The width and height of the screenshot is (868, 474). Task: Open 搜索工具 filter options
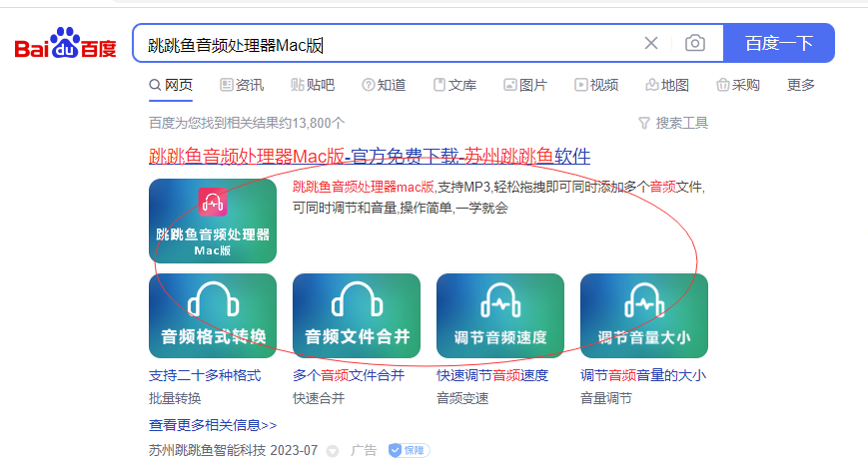(x=673, y=123)
